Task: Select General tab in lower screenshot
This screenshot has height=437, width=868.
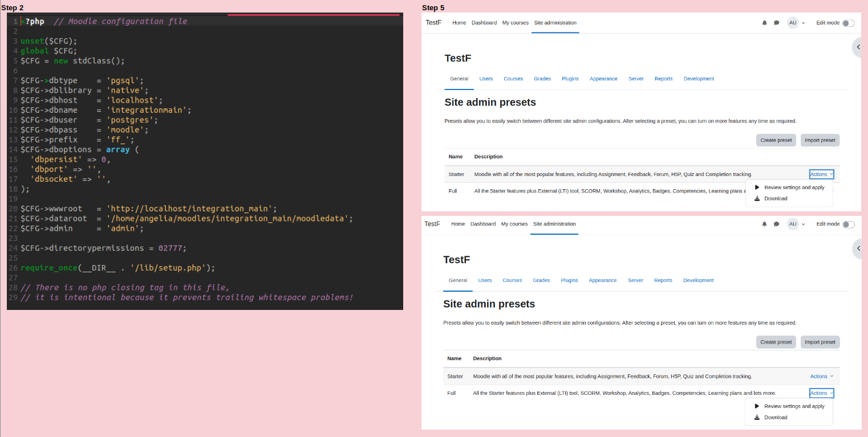Action: click(458, 280)
